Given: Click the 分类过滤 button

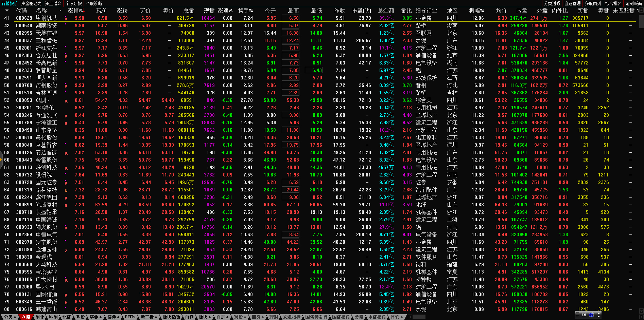Looking at the screenshot, I should [x=552, y=3].
